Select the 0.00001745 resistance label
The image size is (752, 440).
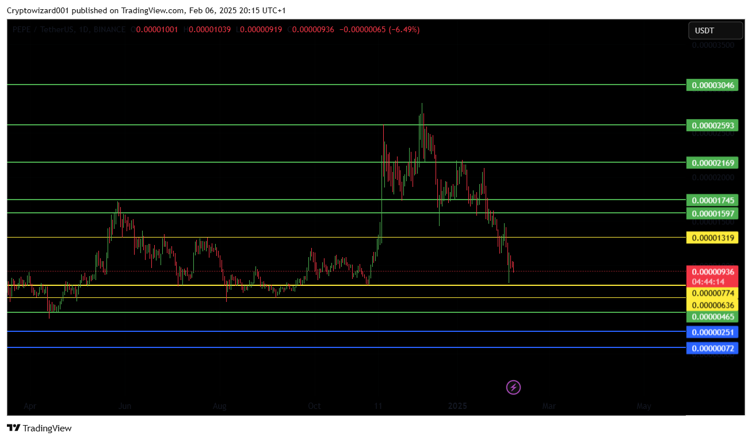click(713, 200)
